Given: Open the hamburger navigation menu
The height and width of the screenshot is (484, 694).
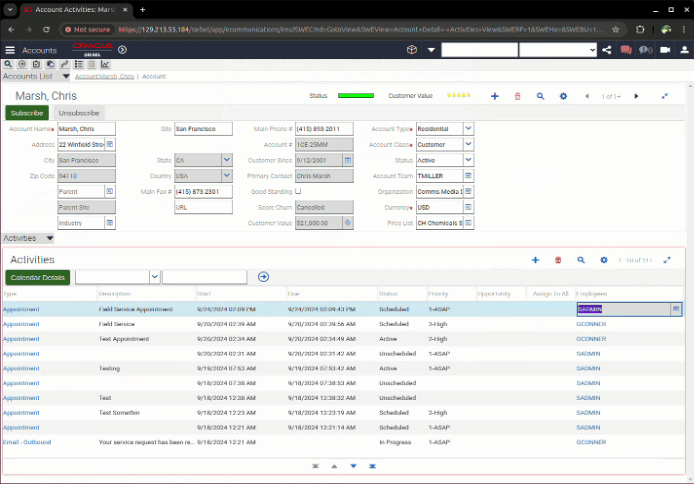Looking at the screenshot, I should coord(10,50).
